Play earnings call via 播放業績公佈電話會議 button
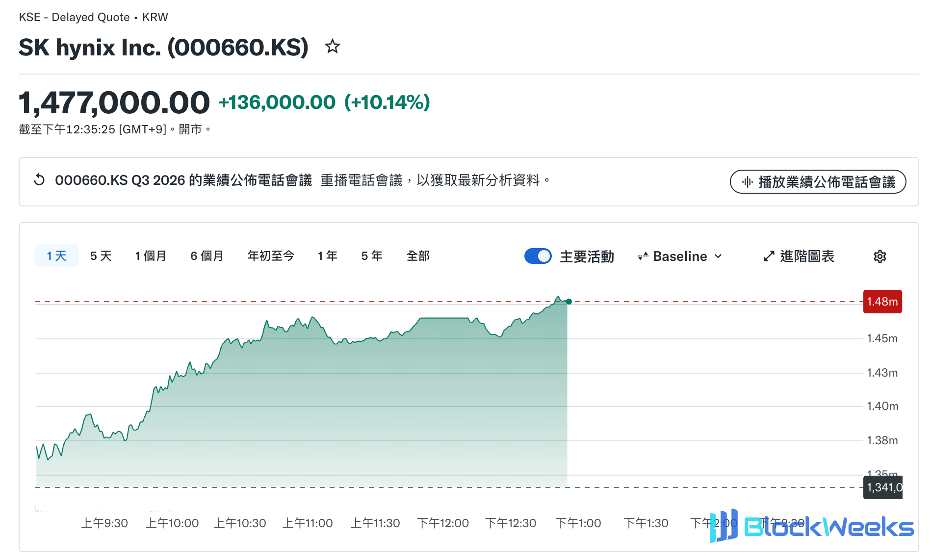 click(x=818, y=182)
